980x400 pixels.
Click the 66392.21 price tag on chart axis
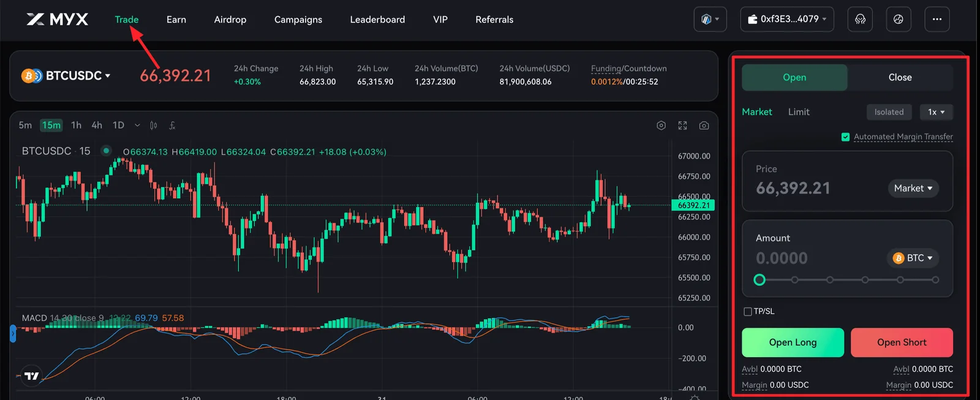click(x=693, y=205)
